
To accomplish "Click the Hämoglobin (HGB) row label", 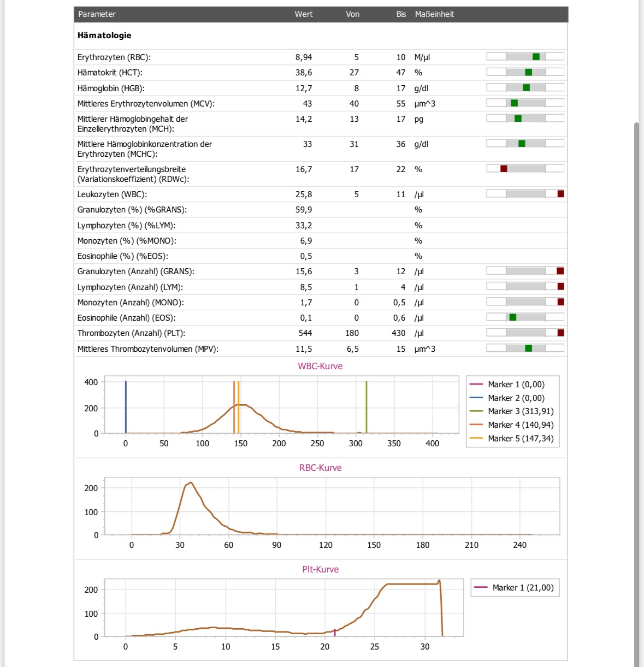I will pos(111,88).
